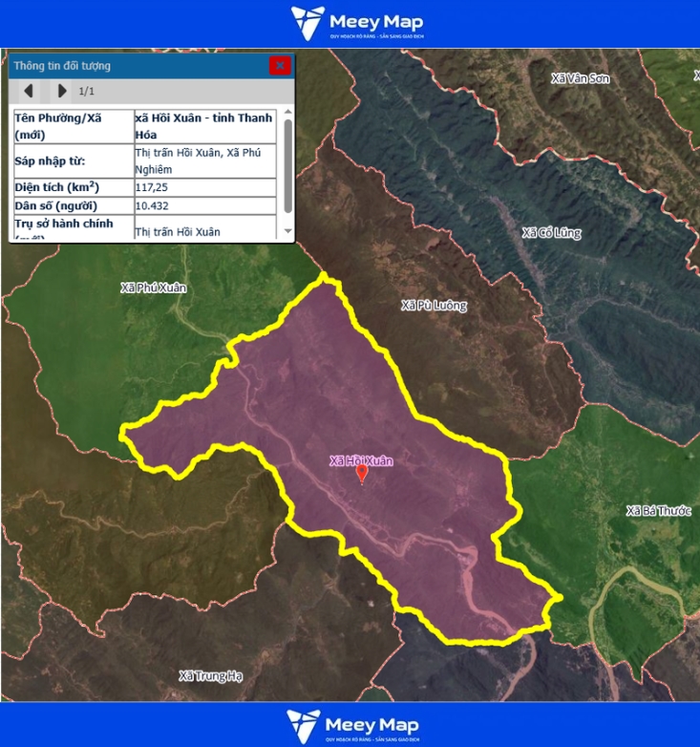Click the popup vertical scrollbar thumb
The height and width of the screenshot is (747, 700).
coord(288,164)
